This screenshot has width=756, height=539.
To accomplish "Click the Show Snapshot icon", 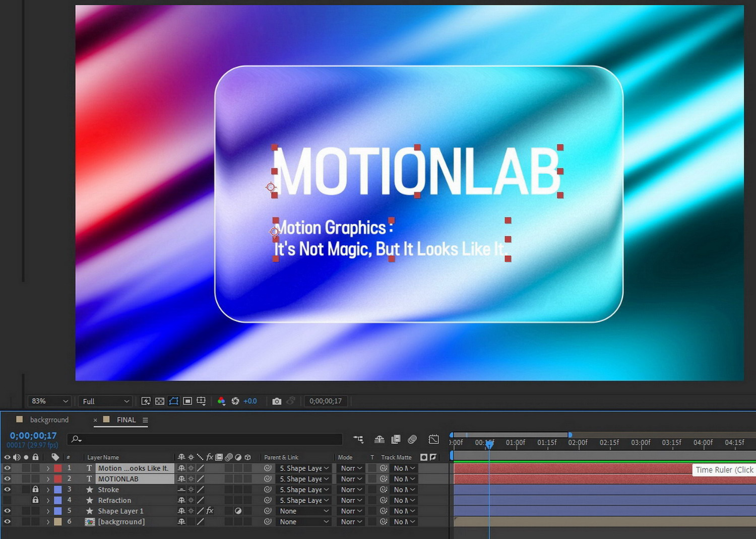I will coord(291,401).
